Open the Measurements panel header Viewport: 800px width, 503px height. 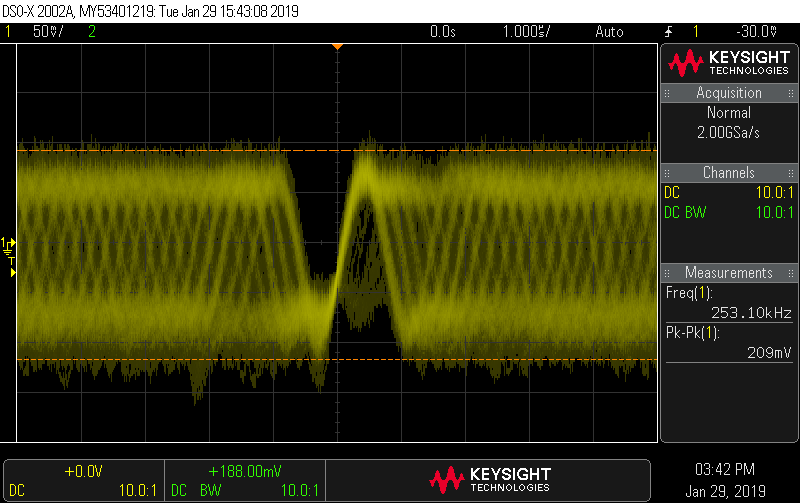728,273
